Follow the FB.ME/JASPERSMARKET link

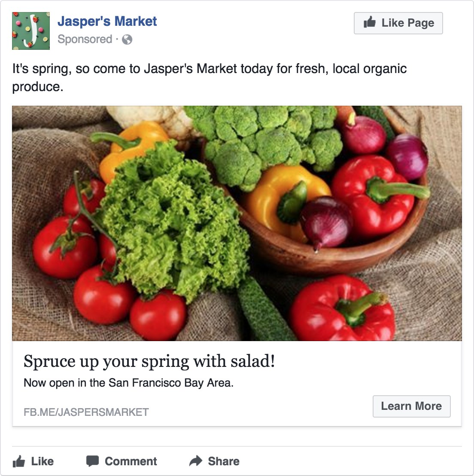click(x=85, y=412)
